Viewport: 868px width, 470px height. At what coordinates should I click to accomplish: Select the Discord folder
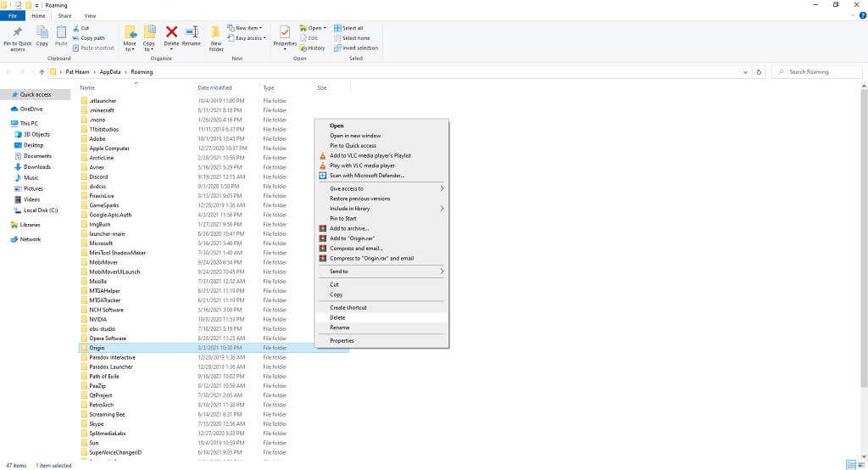pos(98,176)
